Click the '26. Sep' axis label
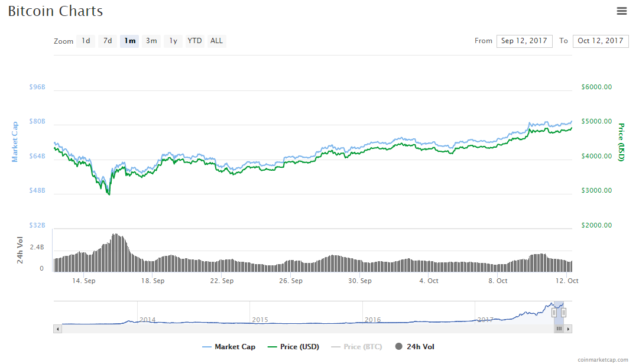This screenshot has height=364, width=639. [x=291, y=281]
